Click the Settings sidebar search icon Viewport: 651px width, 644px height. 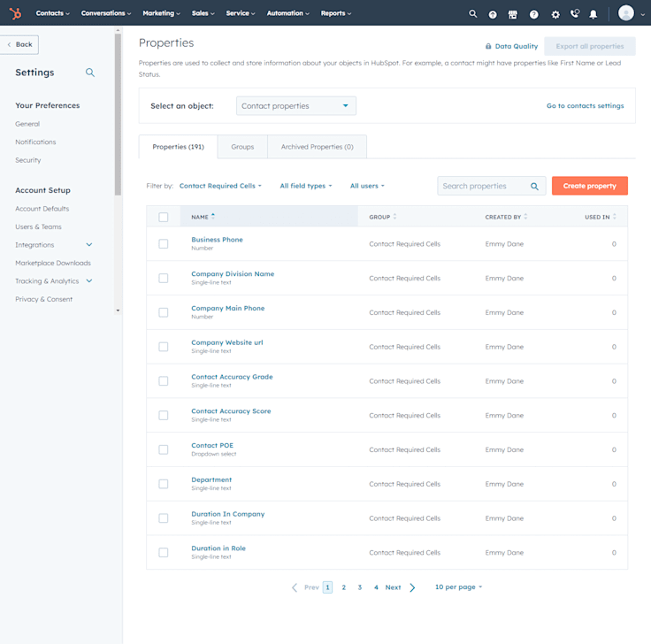click(90, 73)
